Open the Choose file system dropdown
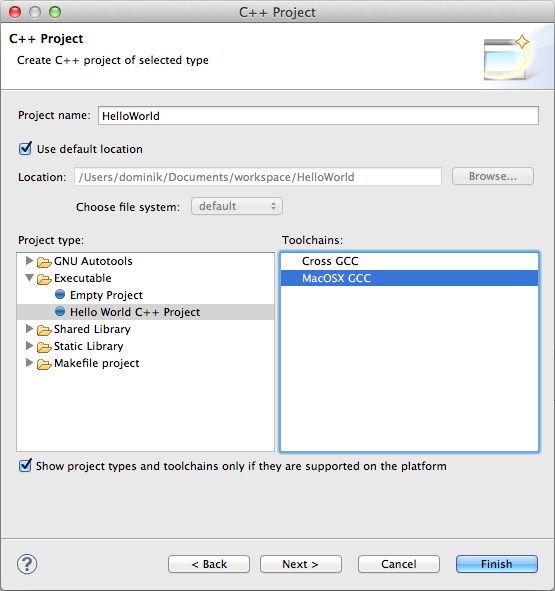 [237, 206]
